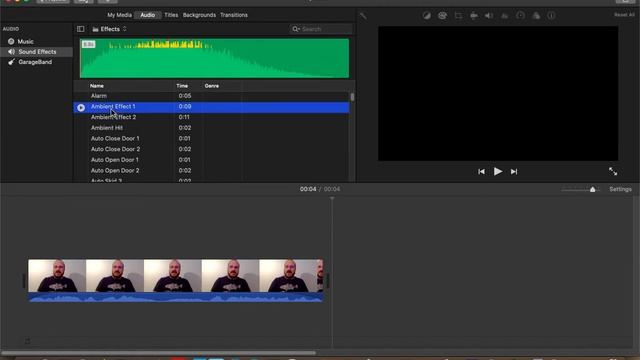Click the GarageBand guitar icon
The width and height of the screenshot is (640, 360).
pyautogui.click(x=11, y=62)
